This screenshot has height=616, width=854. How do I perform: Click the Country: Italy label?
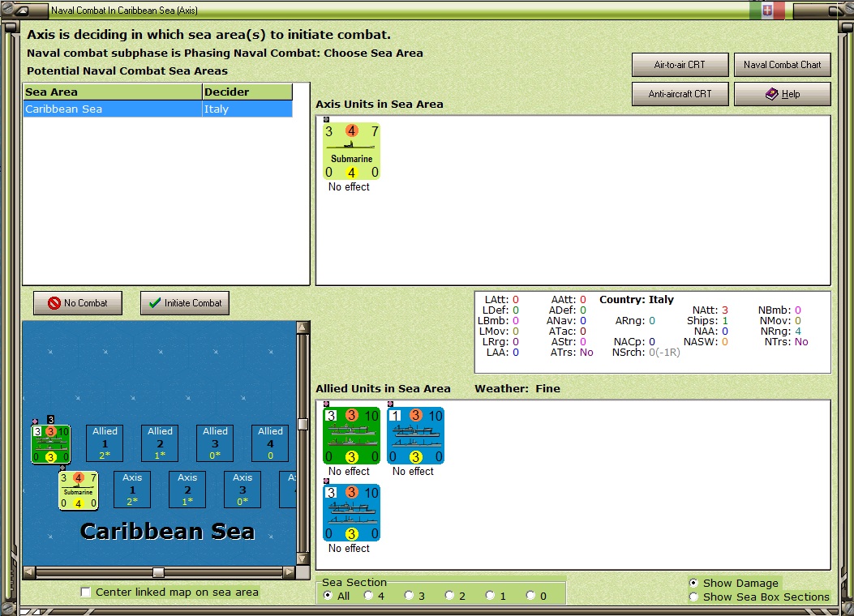637,299
